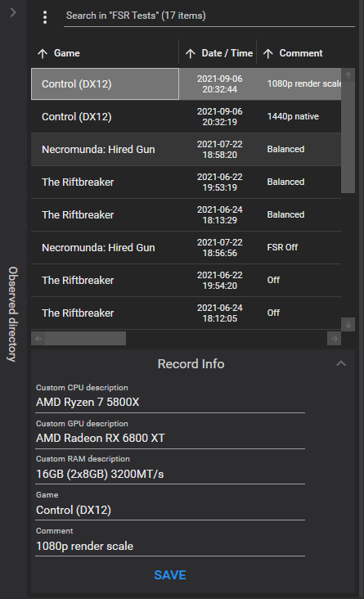
Task: Click the SAVE button
Action: pyautogui.click(x=170, y=574)
